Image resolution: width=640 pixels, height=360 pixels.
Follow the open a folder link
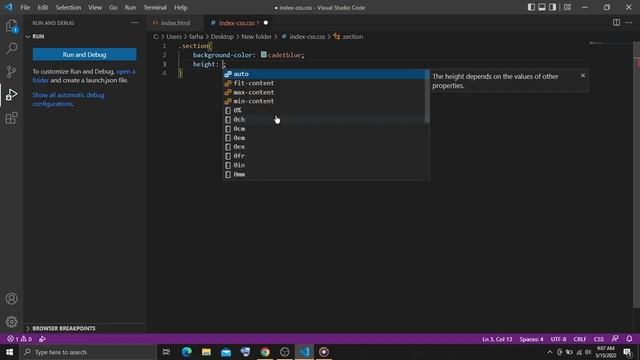coord(84,76)
